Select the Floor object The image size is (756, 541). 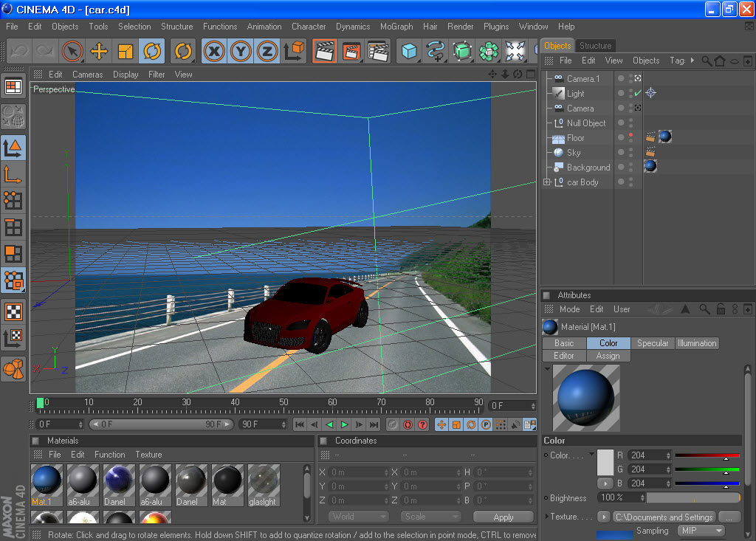(576, 138)
